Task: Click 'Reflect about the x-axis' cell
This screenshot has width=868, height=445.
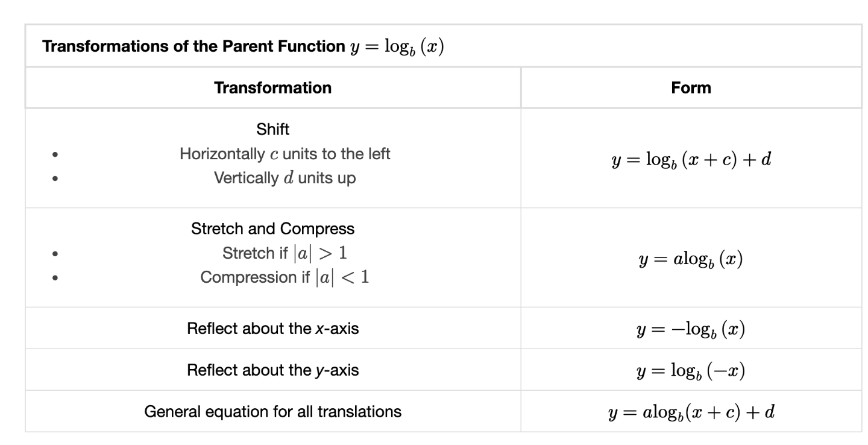Action: [273, 329]
